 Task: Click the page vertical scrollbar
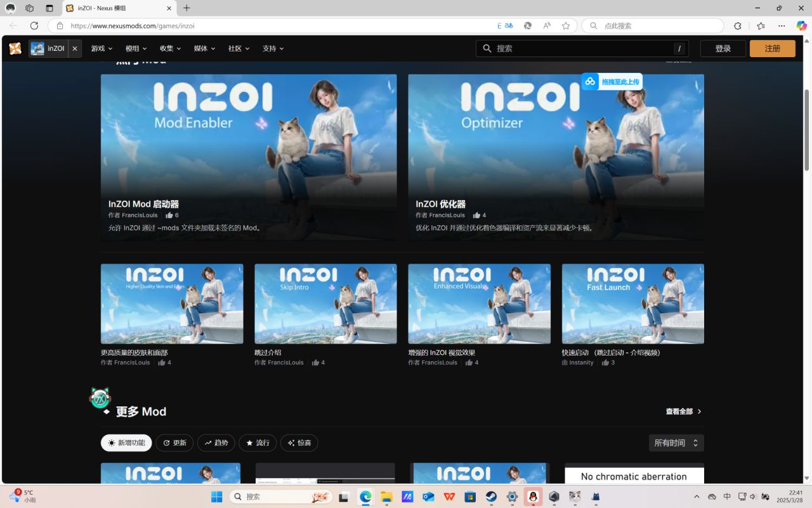[807, 130]
